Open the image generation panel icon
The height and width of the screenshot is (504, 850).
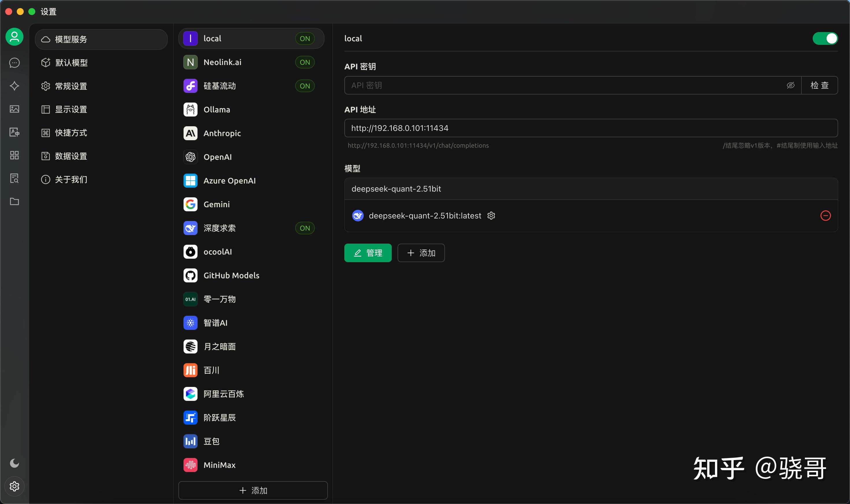coord(14,109)
